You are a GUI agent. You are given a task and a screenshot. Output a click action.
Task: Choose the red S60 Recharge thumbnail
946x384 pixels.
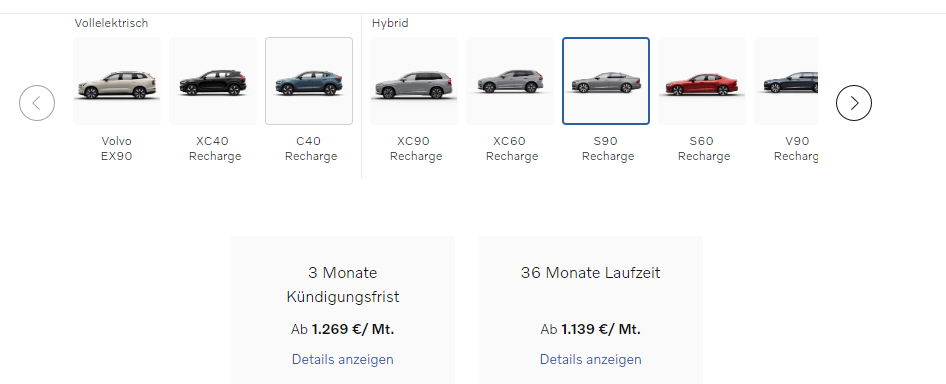702,81
